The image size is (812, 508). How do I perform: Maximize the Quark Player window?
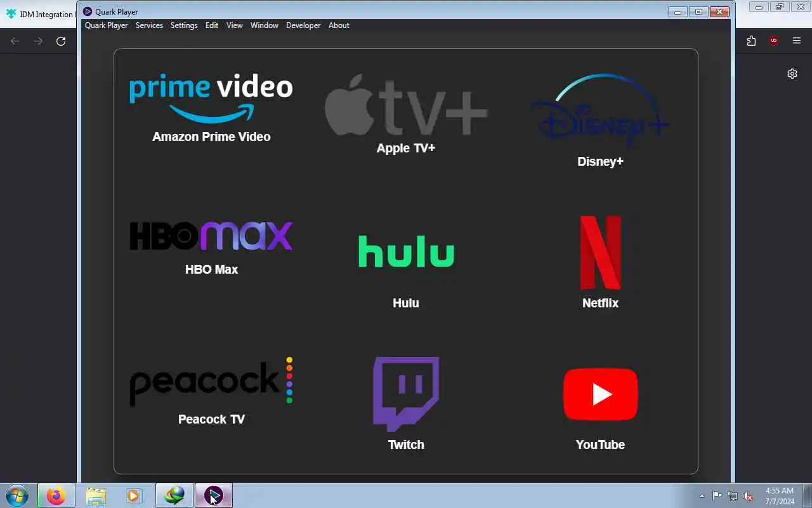[x=698, y=11]
